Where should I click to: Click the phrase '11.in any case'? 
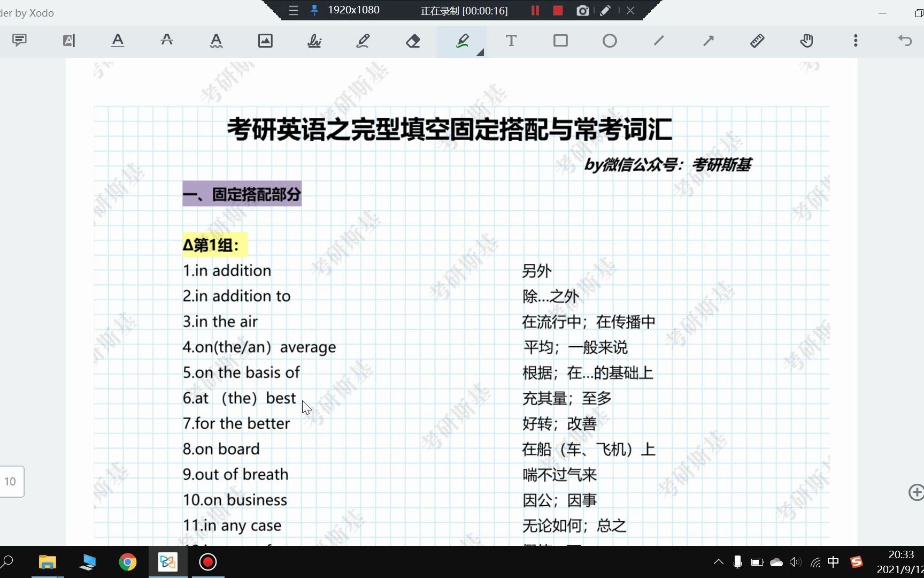tap(232, 526)
